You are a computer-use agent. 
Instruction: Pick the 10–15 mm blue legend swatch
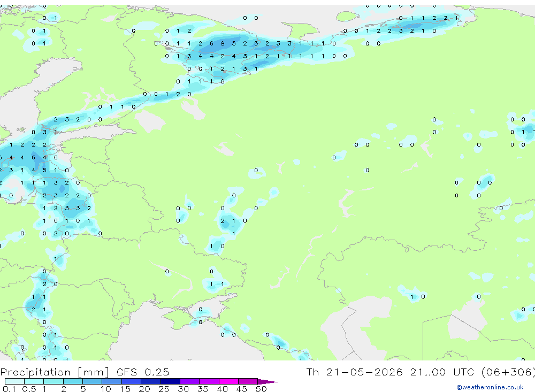[x=112, y=381]
